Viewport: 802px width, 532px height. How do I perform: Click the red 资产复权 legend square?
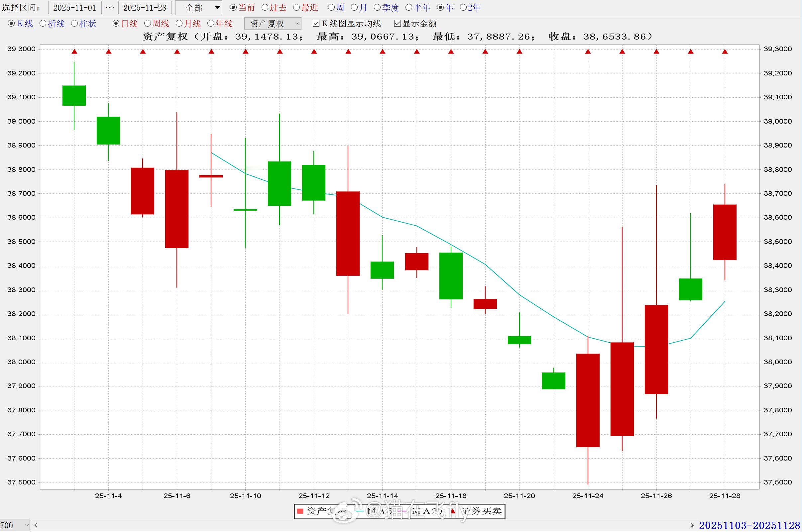tap(300, 511)
